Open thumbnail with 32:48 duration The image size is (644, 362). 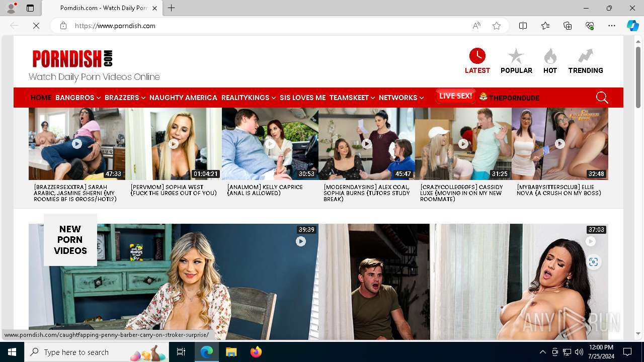[x=560, y=144]
